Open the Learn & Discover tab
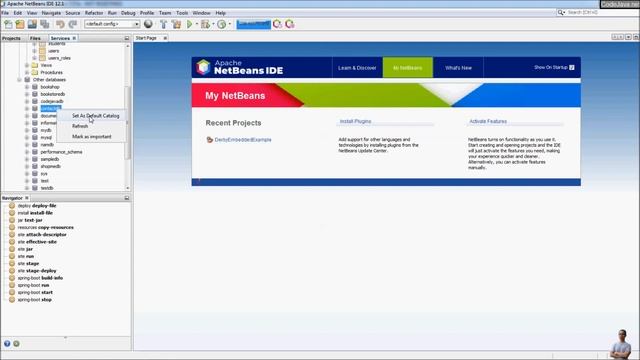The height and width of the screenshot is (360, 640). pos(357,68)
